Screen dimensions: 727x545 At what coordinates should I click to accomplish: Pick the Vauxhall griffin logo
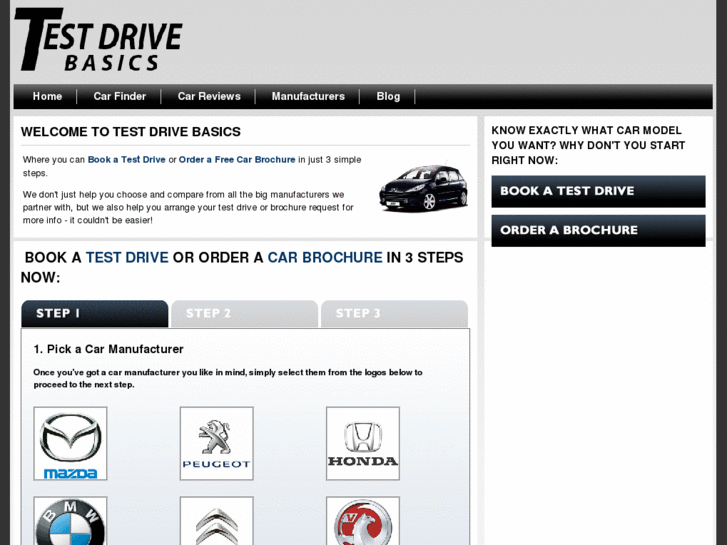click(363, 520)
